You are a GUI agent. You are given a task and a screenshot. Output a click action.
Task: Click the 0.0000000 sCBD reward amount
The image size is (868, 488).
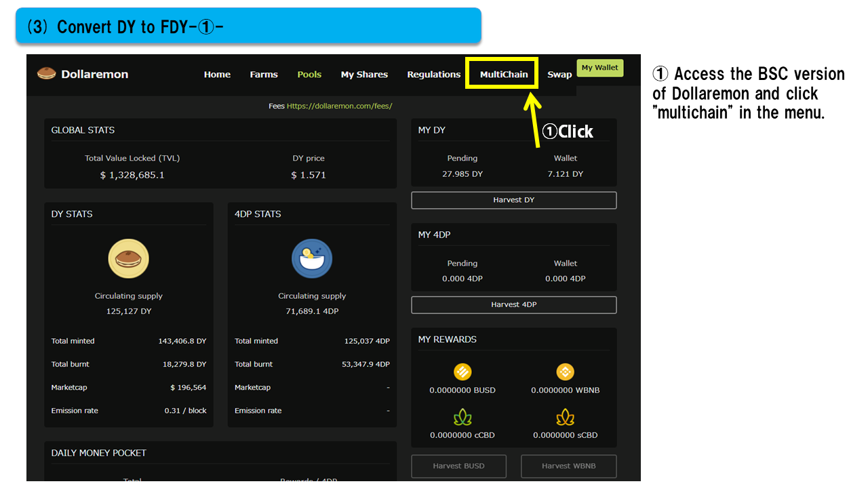[x=566, y=435]
